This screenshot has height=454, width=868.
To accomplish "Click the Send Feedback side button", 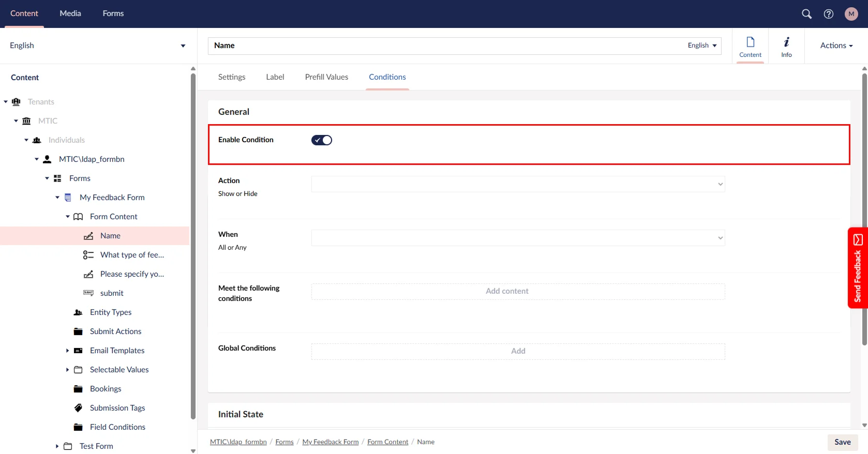I will click(x=858, y=268).
